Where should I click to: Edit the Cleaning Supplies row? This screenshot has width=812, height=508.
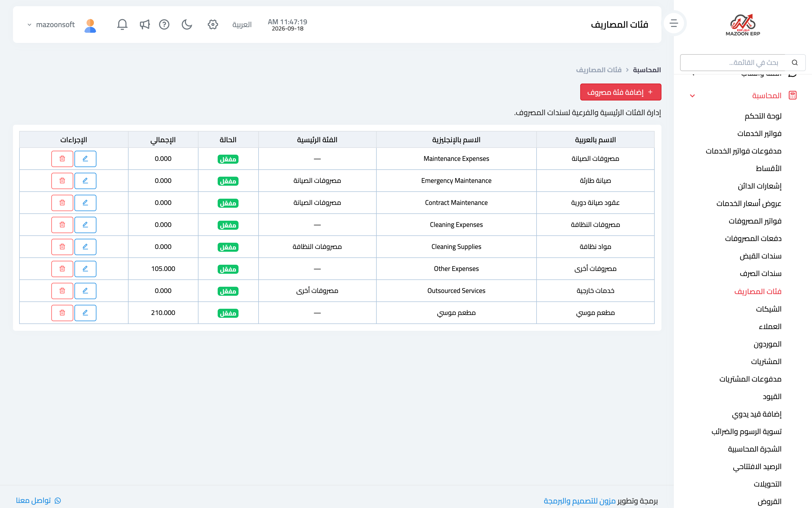tap(85, 247)
